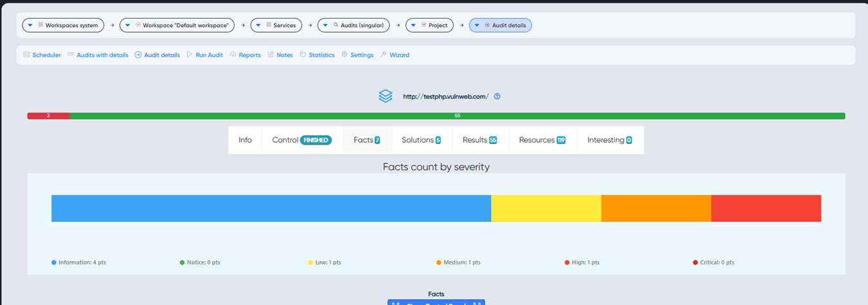
Task: Toggle the Notice: 0 pts legend entry
Action: [200, 263]
